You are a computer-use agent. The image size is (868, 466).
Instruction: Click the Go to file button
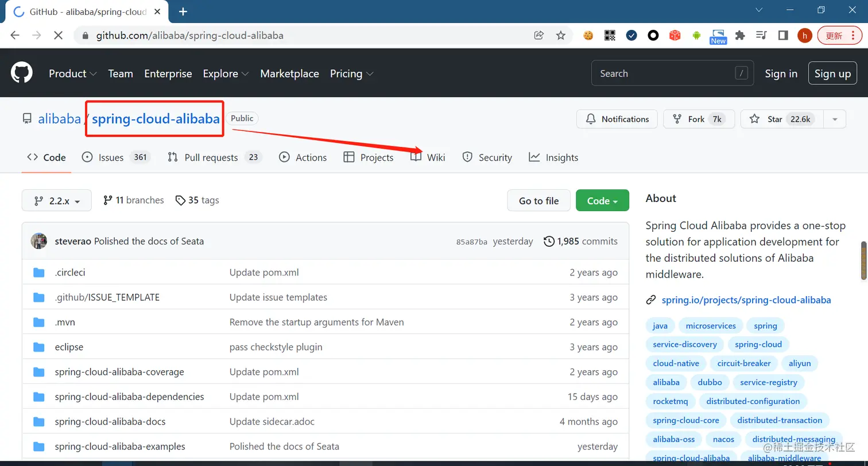[x=538, y=200]
